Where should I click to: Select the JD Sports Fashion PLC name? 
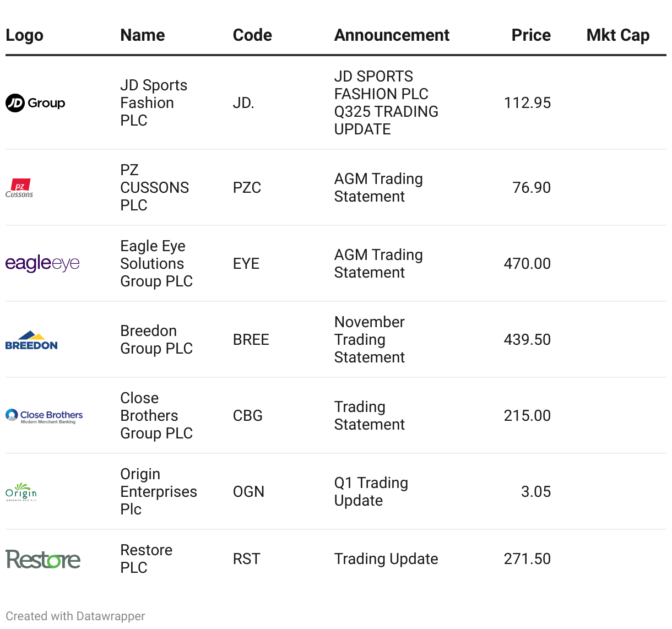pos(154,103)
